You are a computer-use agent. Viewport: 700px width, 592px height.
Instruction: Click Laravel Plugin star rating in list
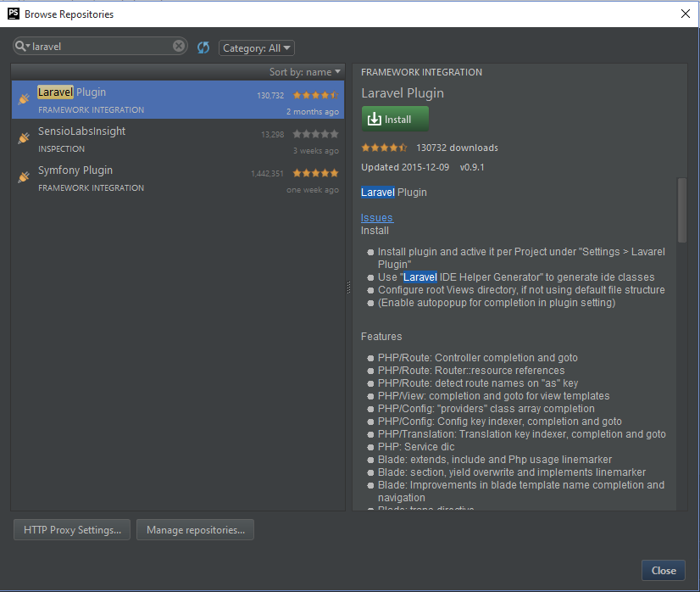[x=315, y=95]
